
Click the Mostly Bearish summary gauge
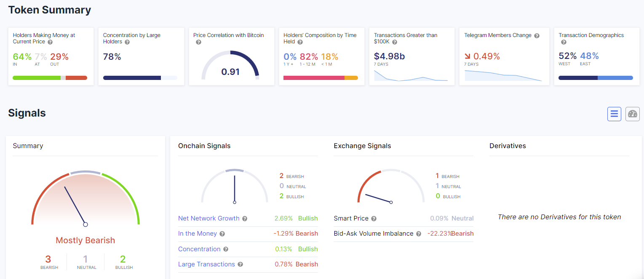tap(86, 198)
